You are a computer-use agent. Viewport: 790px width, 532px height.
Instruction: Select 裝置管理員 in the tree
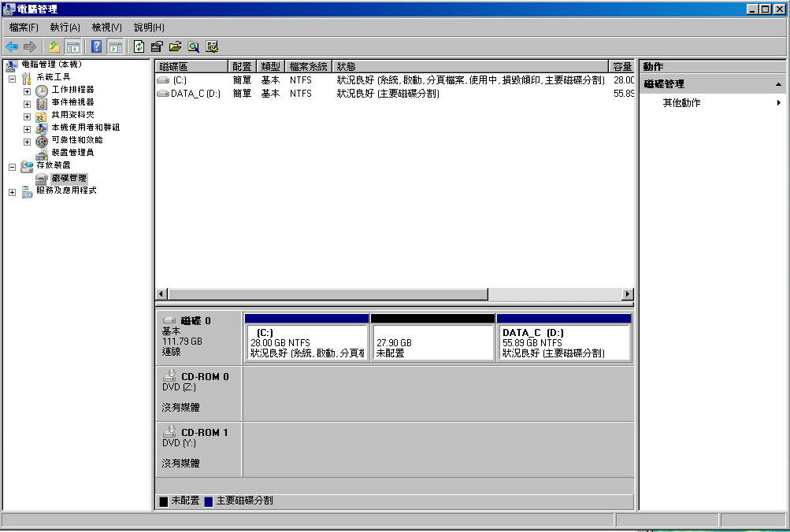[x=72, y=153]
